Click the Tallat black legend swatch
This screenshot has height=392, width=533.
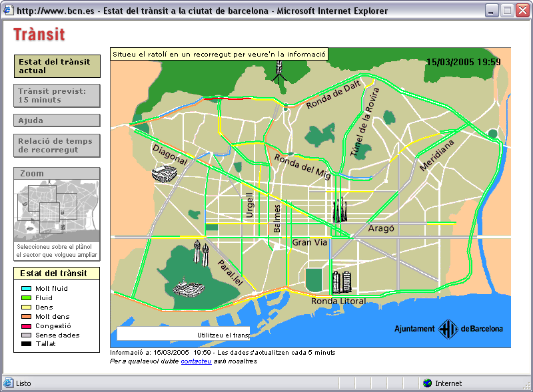(26, 344)
